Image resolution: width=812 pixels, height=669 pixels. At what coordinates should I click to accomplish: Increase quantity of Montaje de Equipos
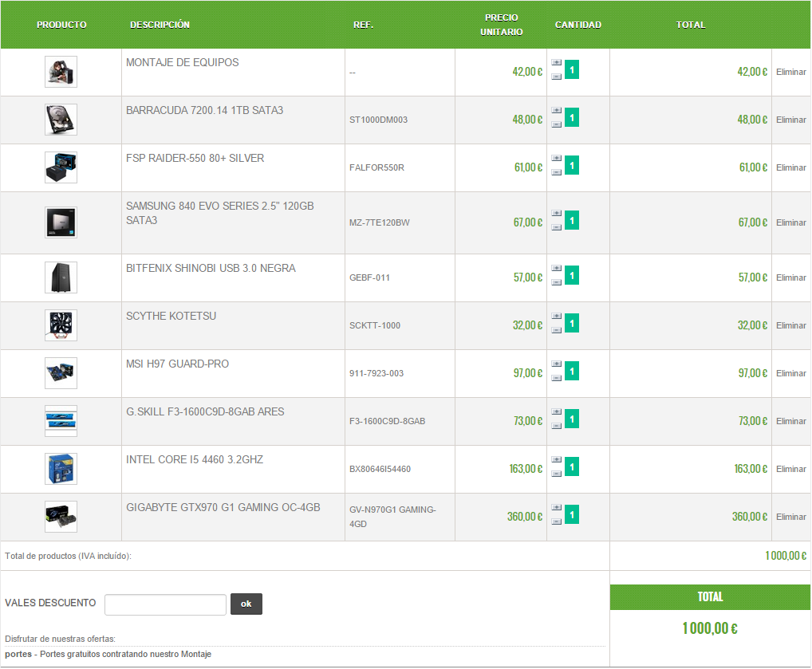click(x=556, y=63)
